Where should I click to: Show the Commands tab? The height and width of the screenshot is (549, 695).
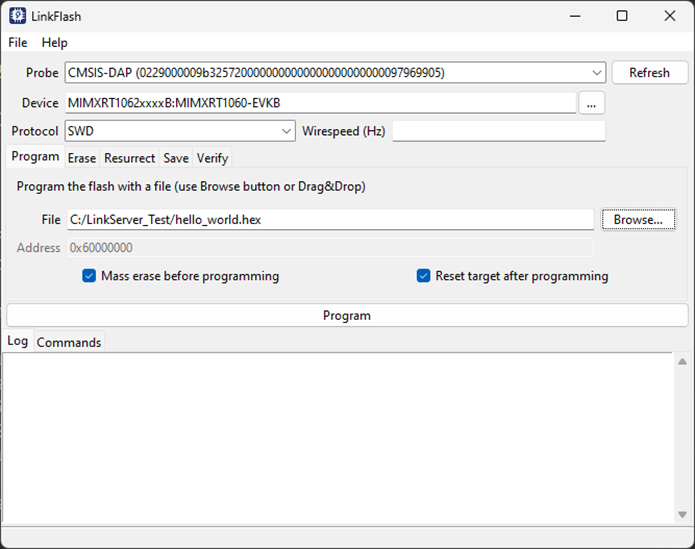click(69, 342)
